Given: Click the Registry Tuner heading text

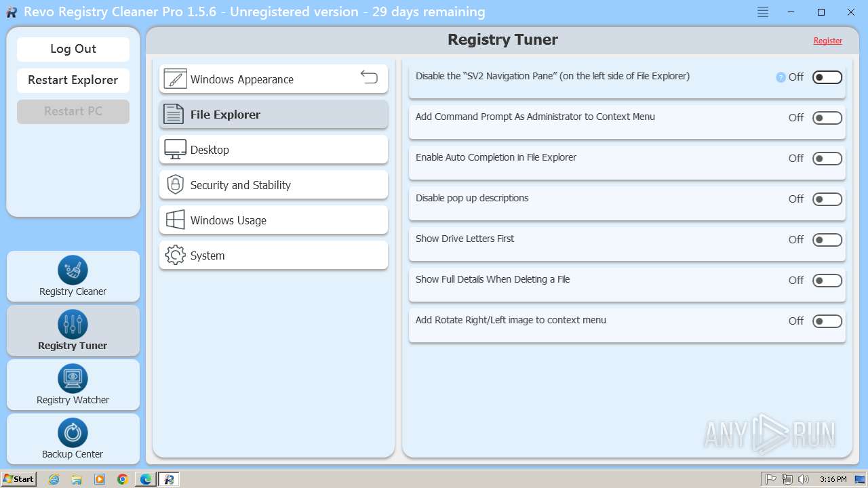Looking at the screenshot, I should [502, 39].
